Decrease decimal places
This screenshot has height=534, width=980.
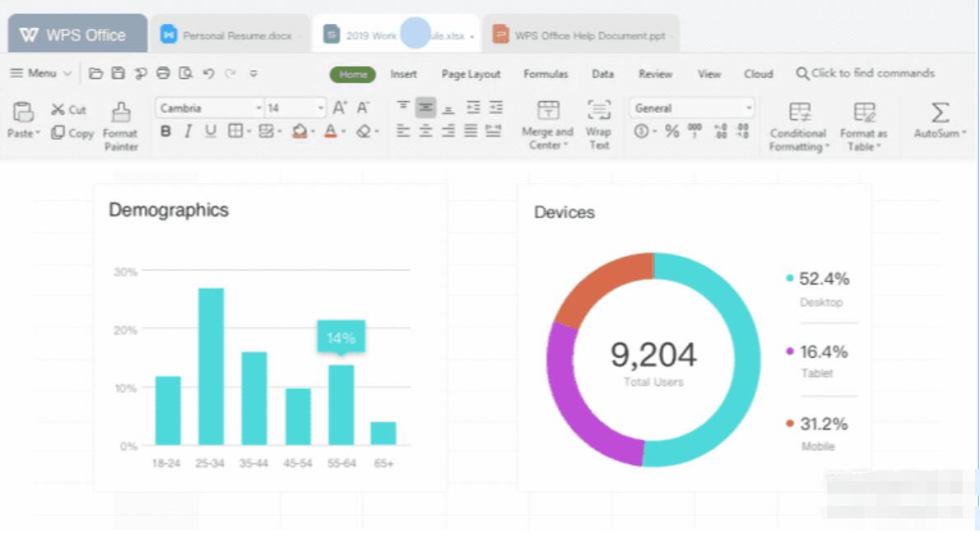(742, 131)
